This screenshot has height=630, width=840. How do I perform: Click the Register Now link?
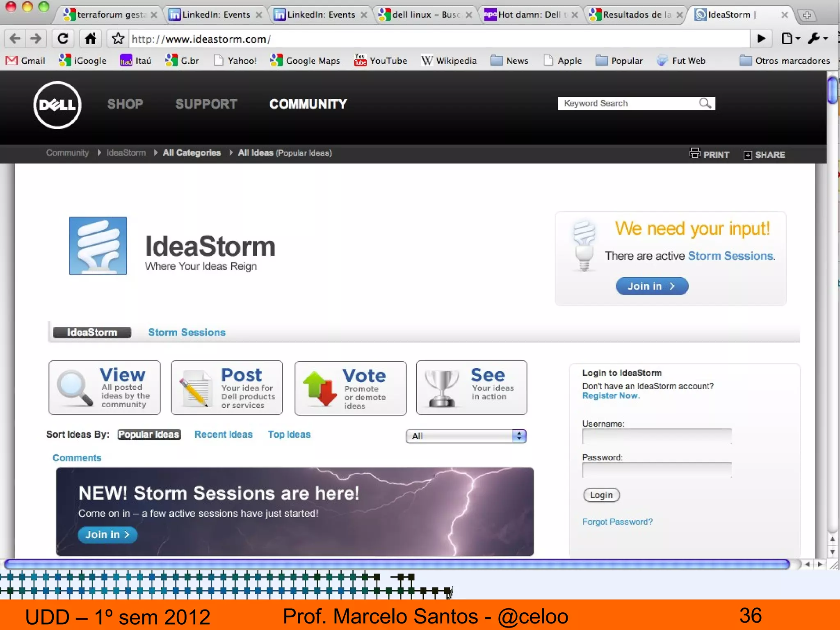click(x=610, y=396)
